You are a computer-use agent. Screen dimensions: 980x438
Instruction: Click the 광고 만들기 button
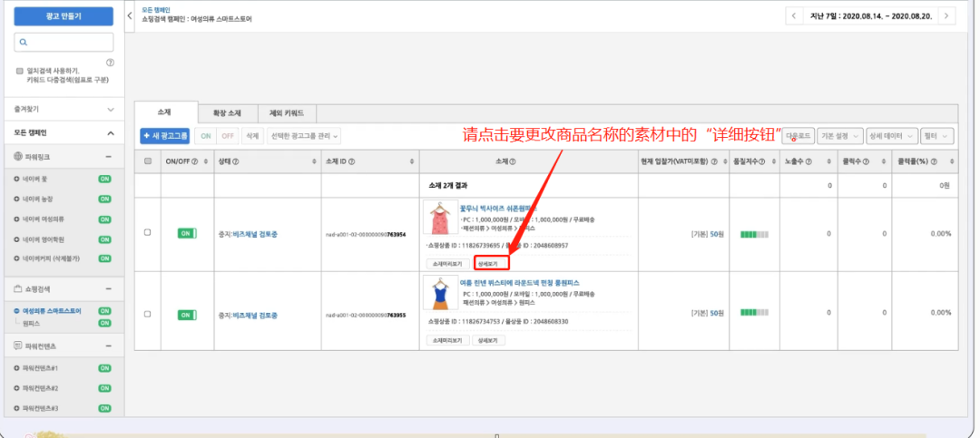(x=64, y=16)
